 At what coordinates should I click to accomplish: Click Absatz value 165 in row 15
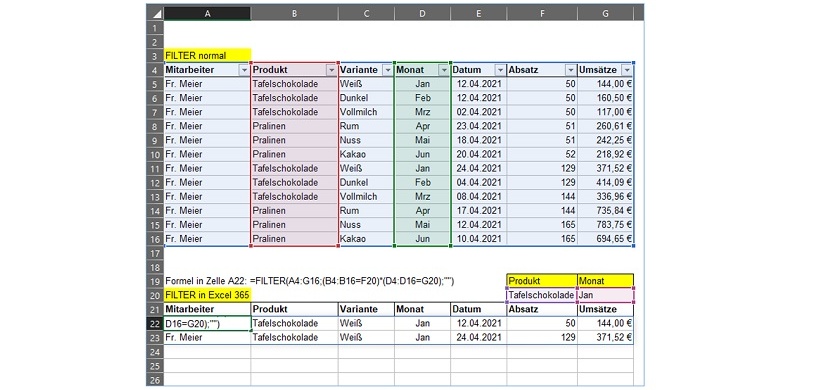click(542, 225)
